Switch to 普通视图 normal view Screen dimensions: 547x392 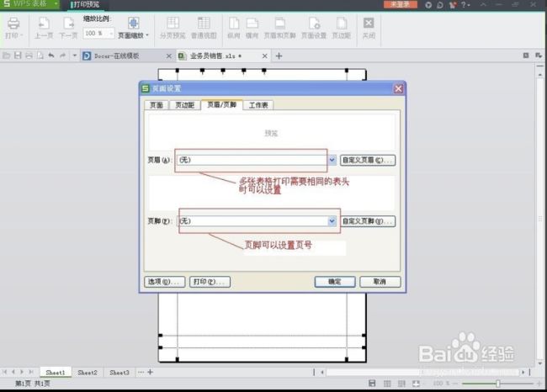(x=204, y=28)
